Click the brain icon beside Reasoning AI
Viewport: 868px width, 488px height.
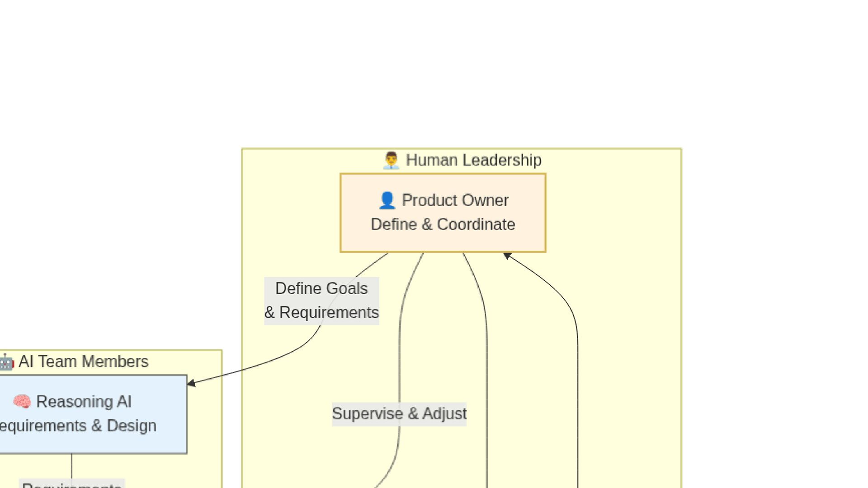[x=22, y=402]
